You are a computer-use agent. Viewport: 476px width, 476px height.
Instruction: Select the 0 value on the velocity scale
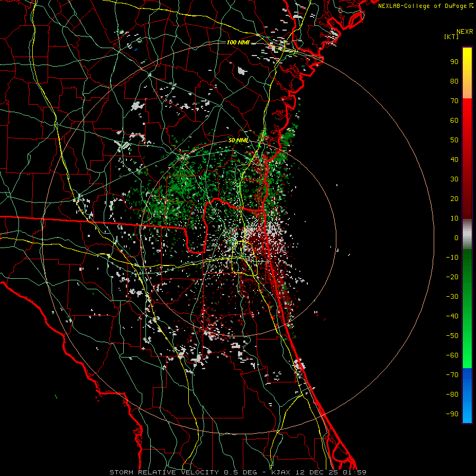click(x=456, y=237)
